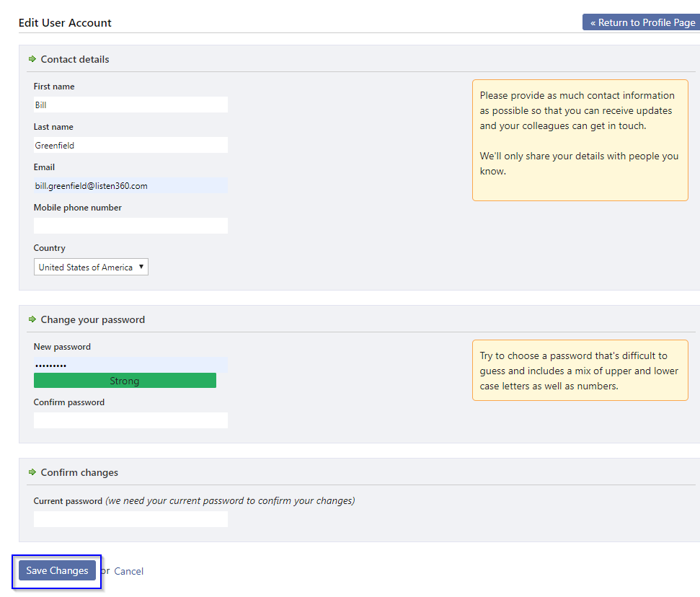Return to Profile Page
This screenshot has height=597, width=700.
pos(642,22)
